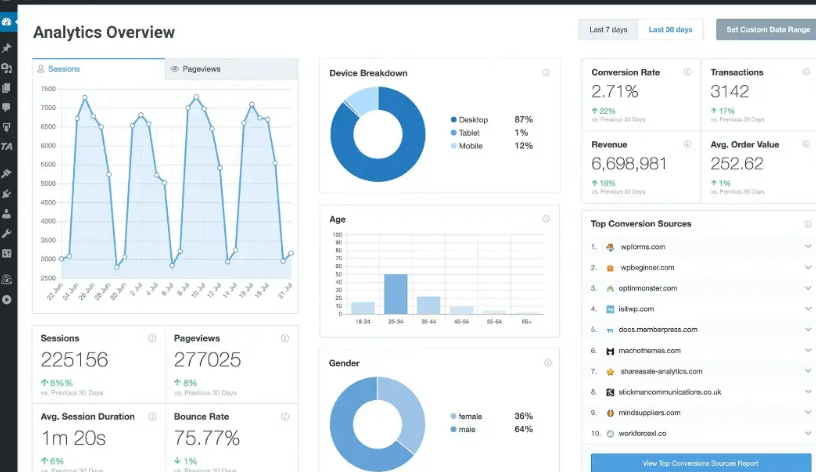Screen dimensions: 816x472
Task: Expand the wpforms.com source row
Action: point(807,247)
